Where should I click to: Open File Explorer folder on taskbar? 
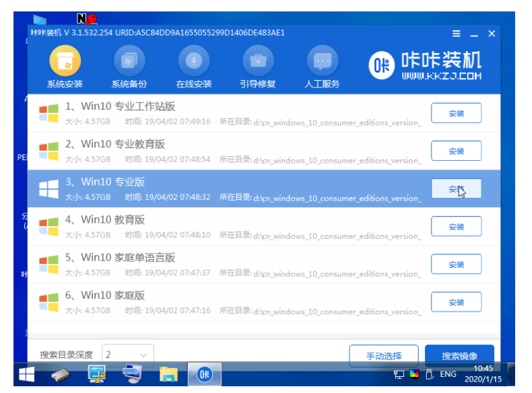168,375
